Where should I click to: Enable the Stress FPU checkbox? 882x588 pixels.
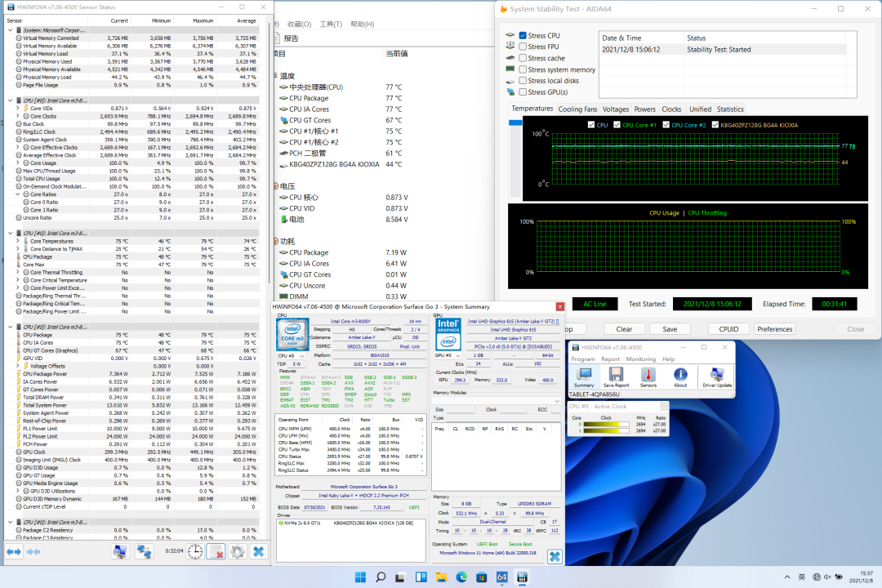[x=523, y=47]
